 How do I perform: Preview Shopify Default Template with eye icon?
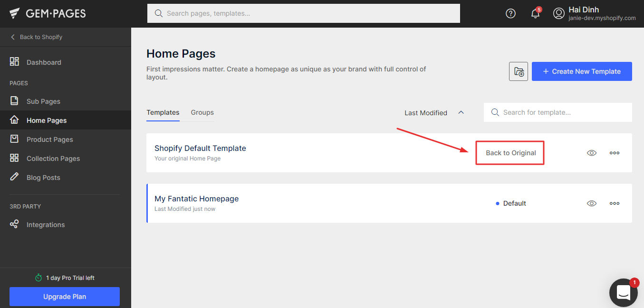(592, 153)
